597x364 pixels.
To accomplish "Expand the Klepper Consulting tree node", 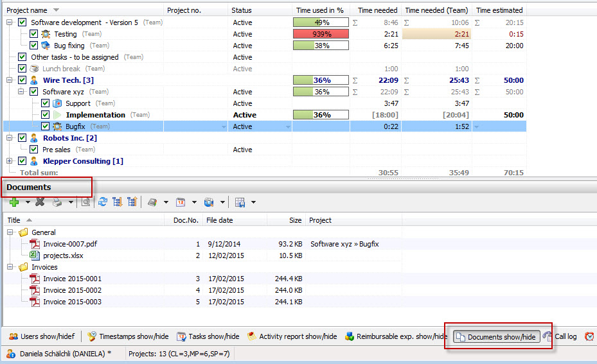I will pos(10,161).
